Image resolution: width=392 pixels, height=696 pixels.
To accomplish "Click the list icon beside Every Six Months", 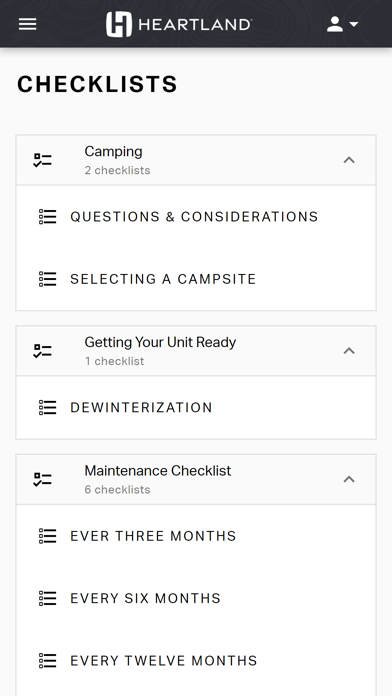I will point(48,598).
